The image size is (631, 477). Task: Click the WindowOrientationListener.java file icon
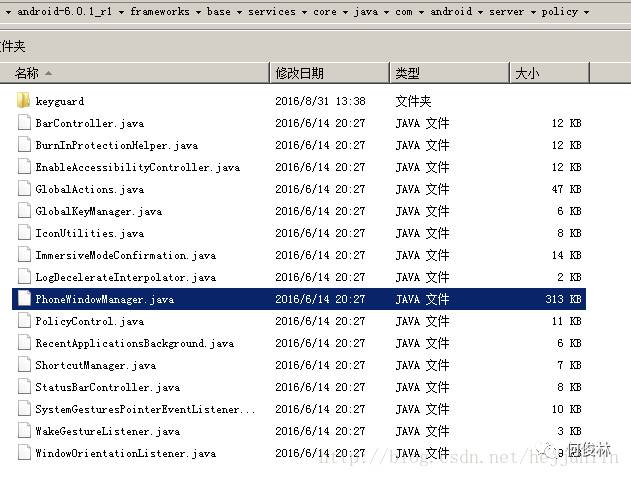[x=24, y=452]
